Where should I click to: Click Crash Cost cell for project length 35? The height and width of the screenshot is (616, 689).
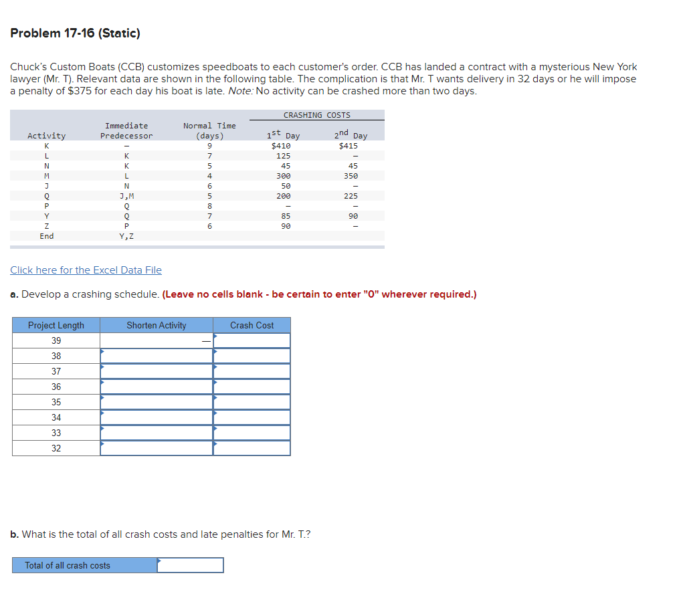coord(252,402)
